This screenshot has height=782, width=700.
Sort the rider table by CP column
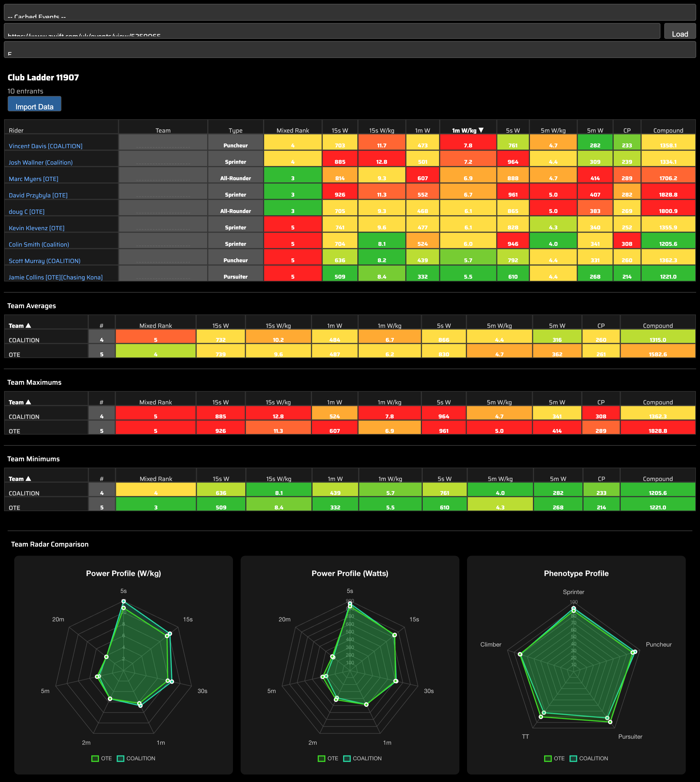(627, 130)
